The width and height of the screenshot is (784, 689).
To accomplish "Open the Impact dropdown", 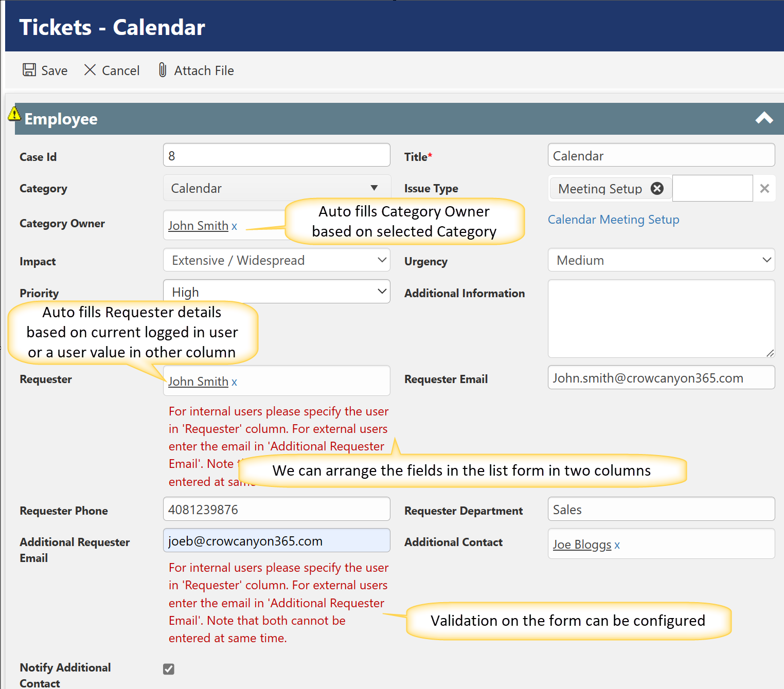I will [277, 260].
